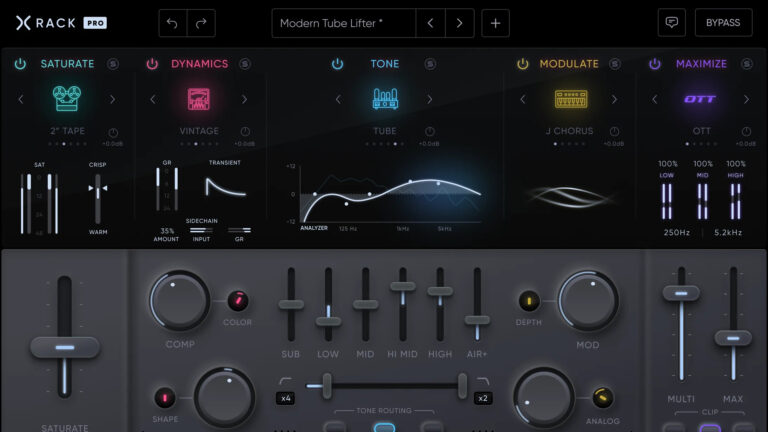Select next preset with right chevron
Screen dimensions: 768x432
[x=459, y=23]
